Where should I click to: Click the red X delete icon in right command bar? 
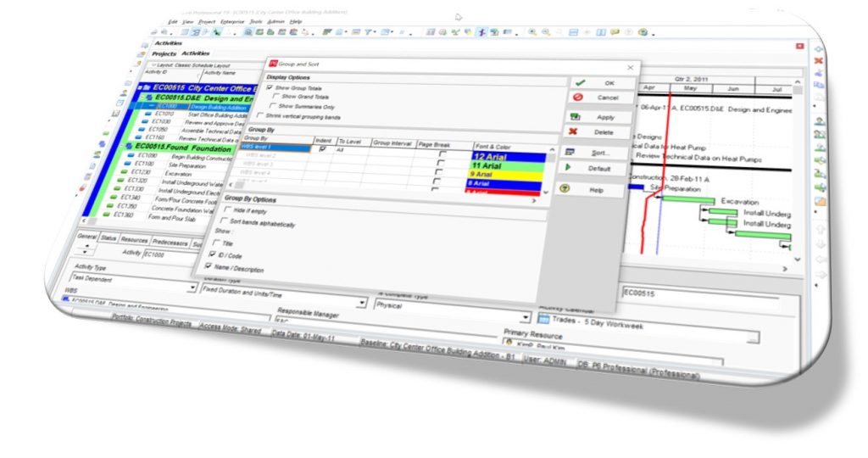click(x=819, y=60)
